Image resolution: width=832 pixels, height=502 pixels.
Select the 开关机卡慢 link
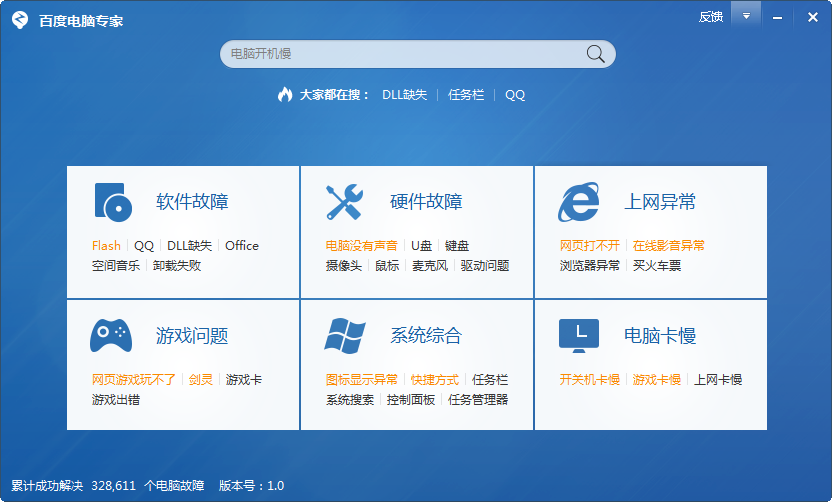(x=590, y=380)
